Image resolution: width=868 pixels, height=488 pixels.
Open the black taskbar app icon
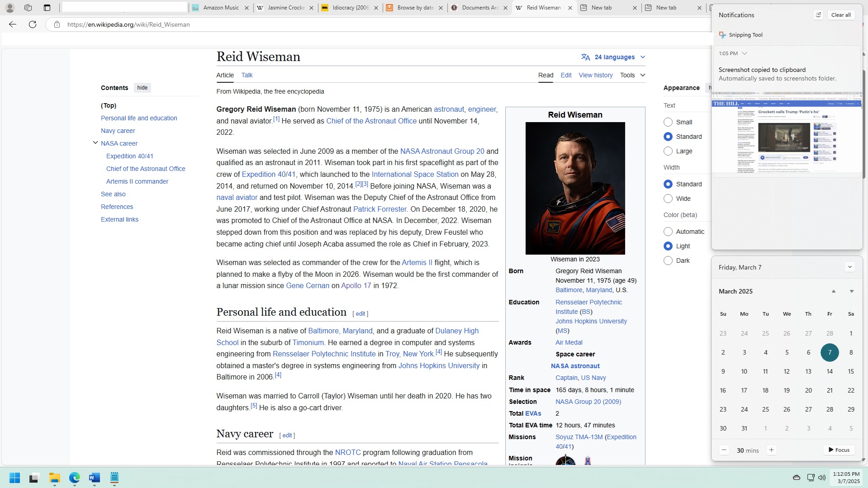click(34, 478)
